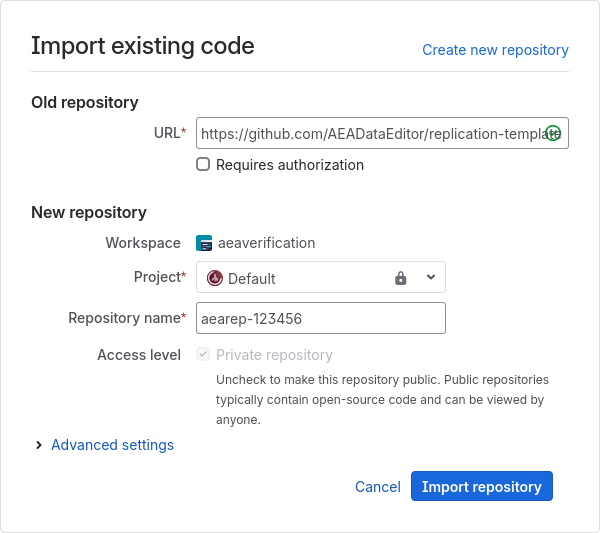This screenshot has height=533, width=600.
Task: Click the chevron arrow in Project dropdown
Action: pyautogui.click(x=430, y=277)
